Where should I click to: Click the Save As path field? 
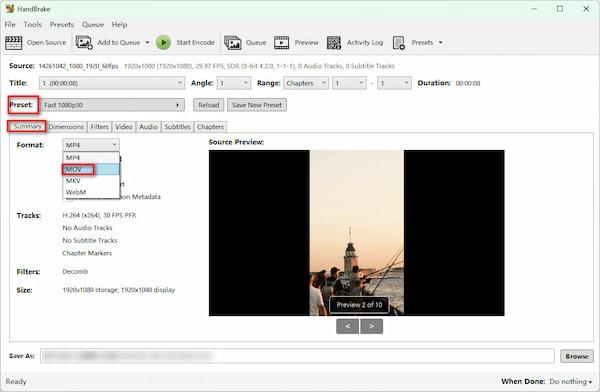[x=297, y=356]
